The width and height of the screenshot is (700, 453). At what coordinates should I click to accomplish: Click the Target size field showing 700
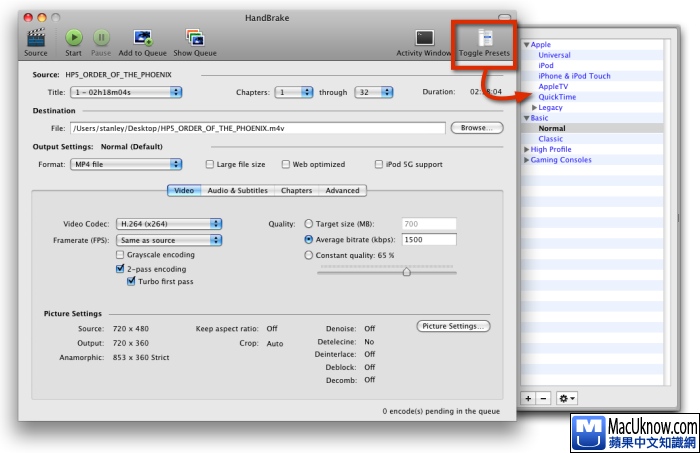click(x=429, y=224)
